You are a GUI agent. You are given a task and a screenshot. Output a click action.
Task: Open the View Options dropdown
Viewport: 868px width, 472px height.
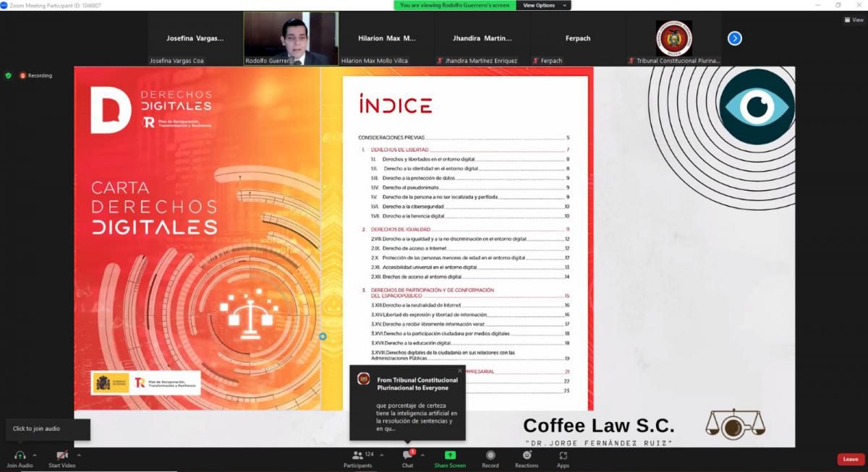542,5
